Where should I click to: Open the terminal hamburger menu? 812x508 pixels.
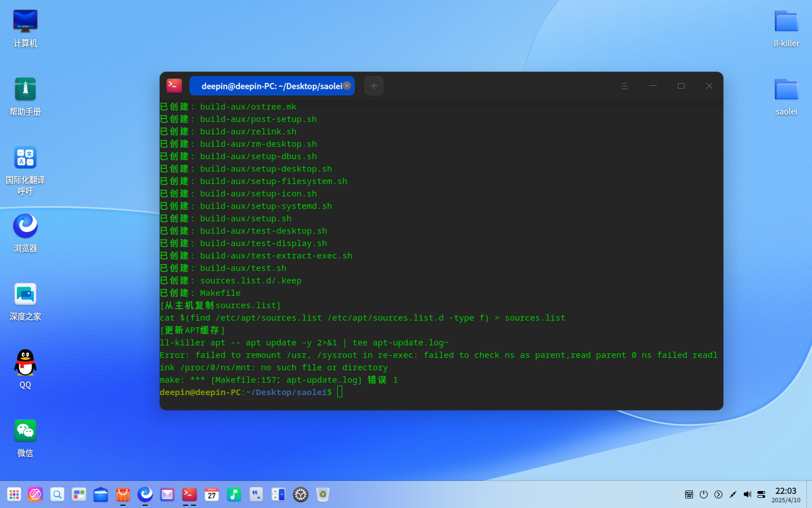click(x=625, y=86)
